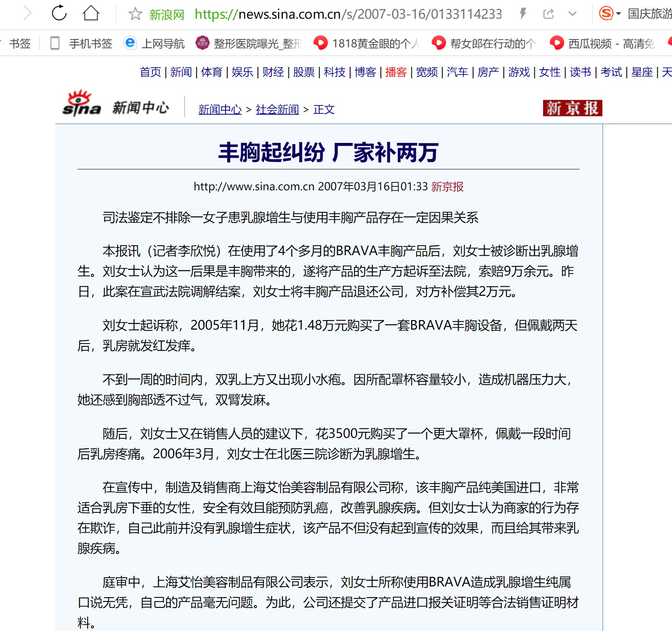Reload the page with the refresh icon
Viewport: 672px width, 631px height.
59,13
